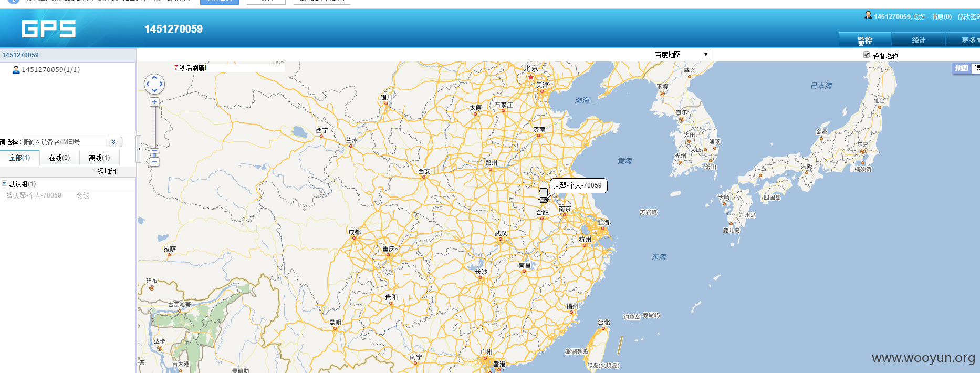Click the 消息(0) link in the header
Screen dimensions: 980x373
941,17
